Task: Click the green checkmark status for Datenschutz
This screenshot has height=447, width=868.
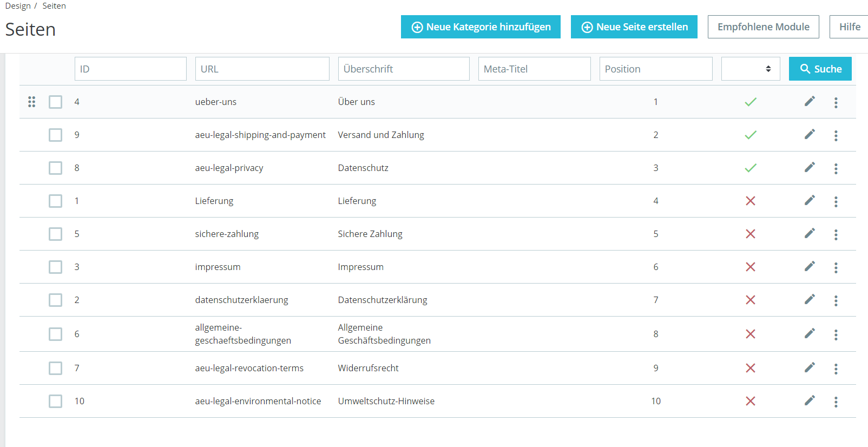Action: [751, 168]
